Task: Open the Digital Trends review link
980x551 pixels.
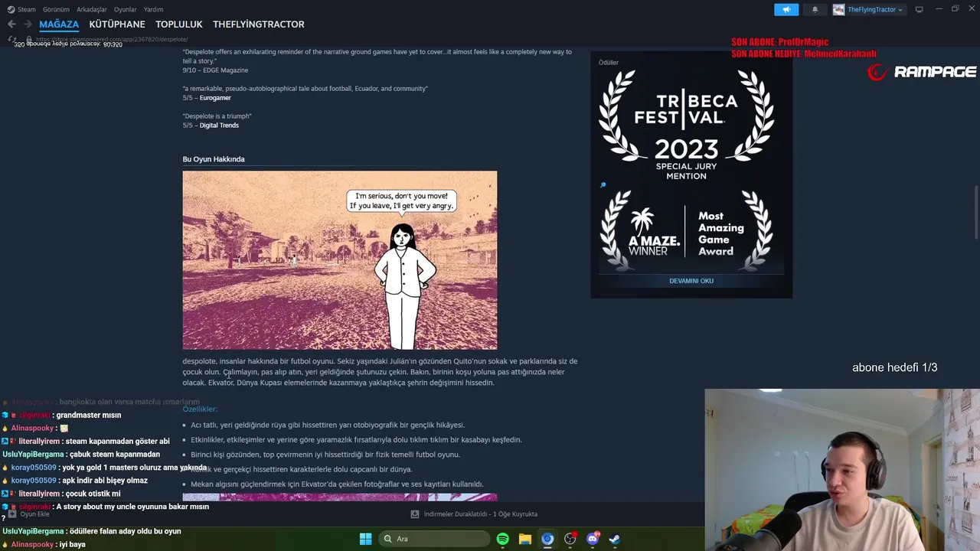Action: coord(219,126)
